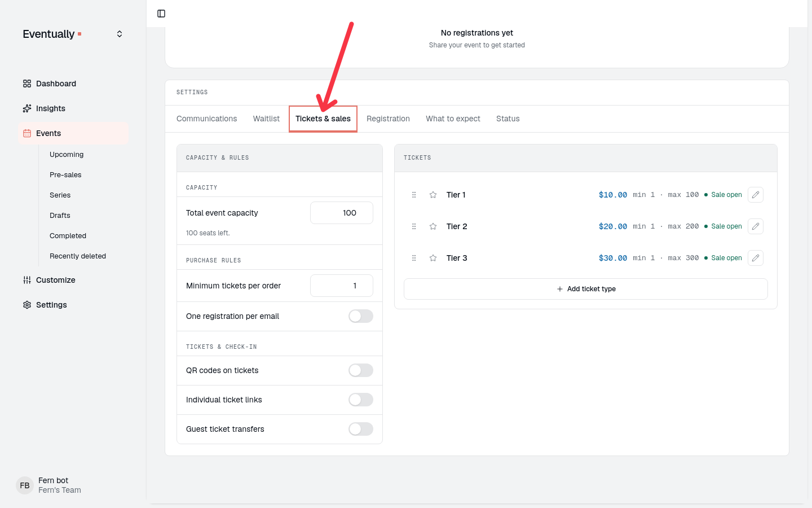
Task: Edit Tier 3 with pencil icon
Action: 756,258
